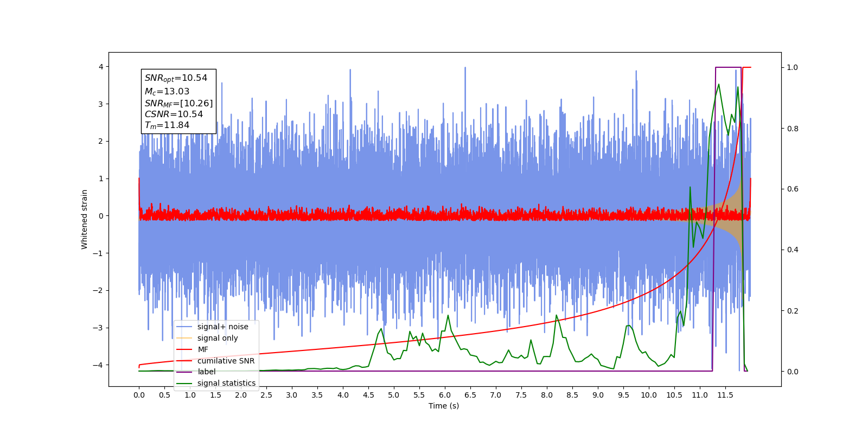Viewport: 868px width, 434px height.
Task: Click the SNRMF=[10.26] annotation text
Action: (x=178, y=104)
